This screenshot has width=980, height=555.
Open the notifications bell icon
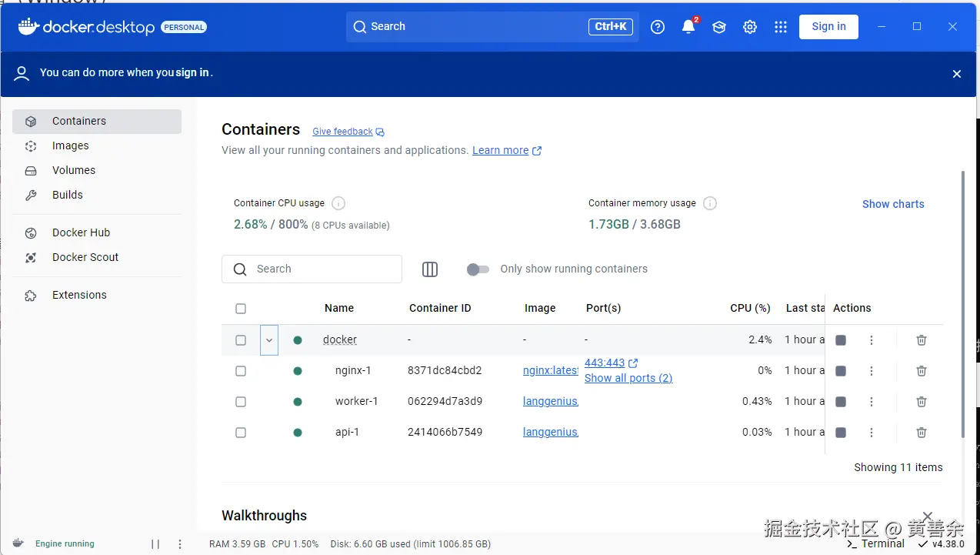689,27
